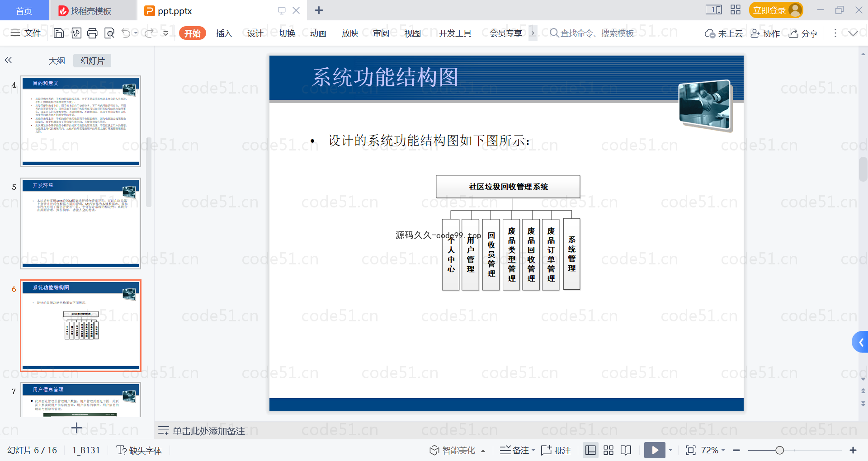This screenshot has height=461, width=868.
Task: Collapse the ribbon with the chevron
Action: click(853, 33)
